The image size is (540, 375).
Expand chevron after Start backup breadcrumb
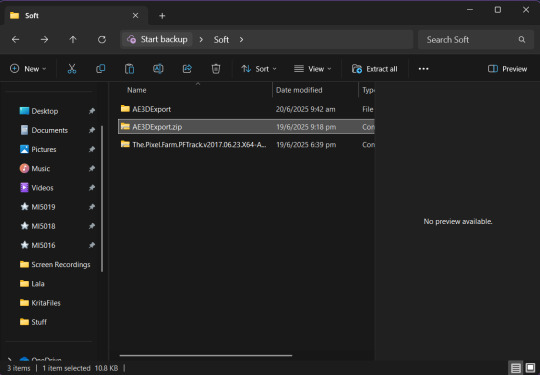coord(201,40)
